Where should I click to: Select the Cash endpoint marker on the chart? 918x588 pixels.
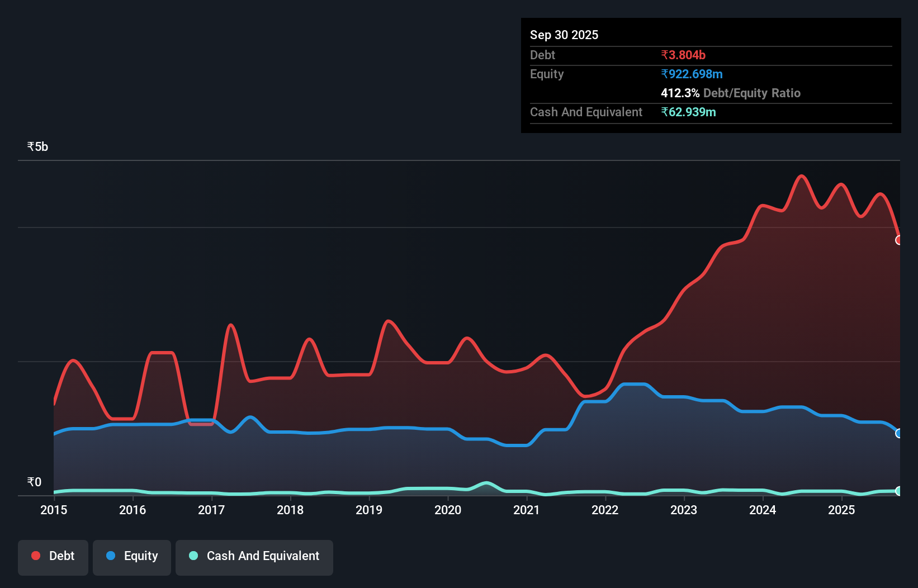coord(899,491)
